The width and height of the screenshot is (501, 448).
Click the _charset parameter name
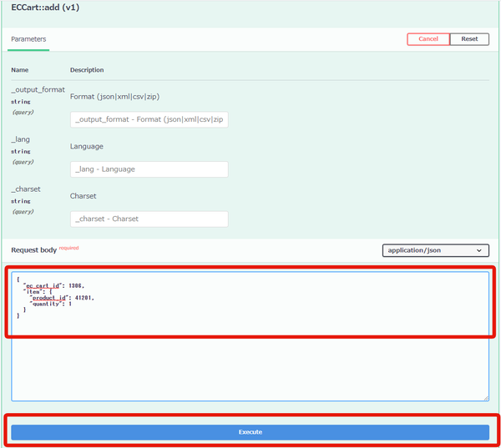pos(26,189)
